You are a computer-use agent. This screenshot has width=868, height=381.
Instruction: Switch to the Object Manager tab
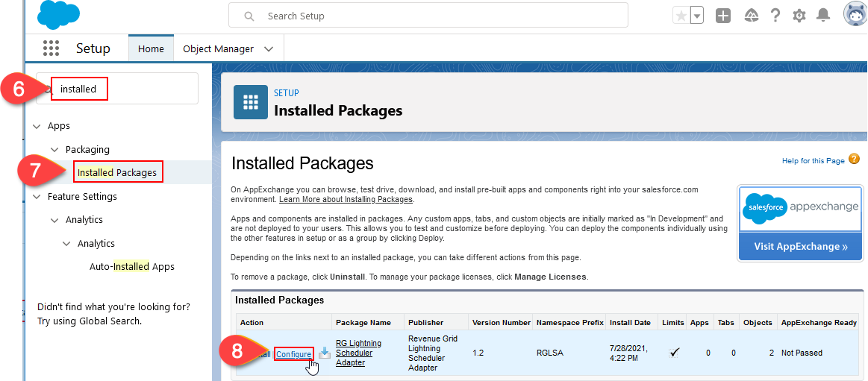click(218, 48)
